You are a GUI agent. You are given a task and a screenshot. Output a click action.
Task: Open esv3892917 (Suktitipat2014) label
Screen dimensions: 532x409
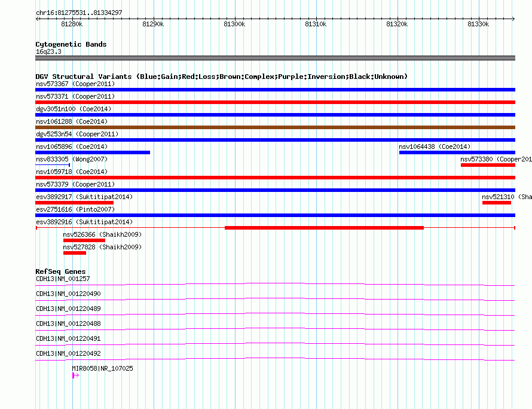click(x=84, y=197)
